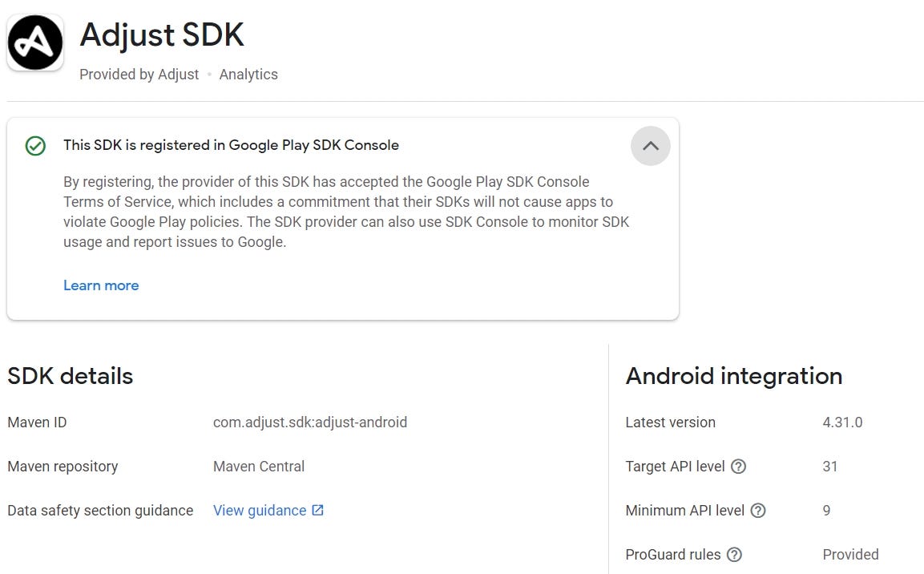Screen dimensions: 924x574
Task: Click the latest version 4.31.0 value
Action: pos(842,422)
